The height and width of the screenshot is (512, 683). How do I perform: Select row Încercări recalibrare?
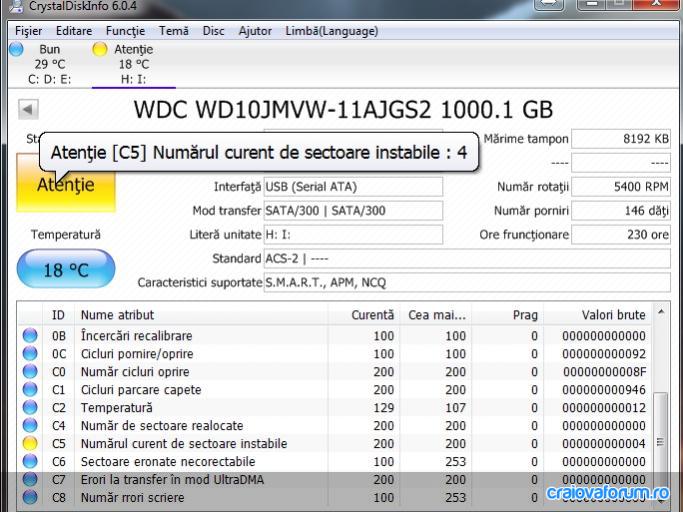335,336
